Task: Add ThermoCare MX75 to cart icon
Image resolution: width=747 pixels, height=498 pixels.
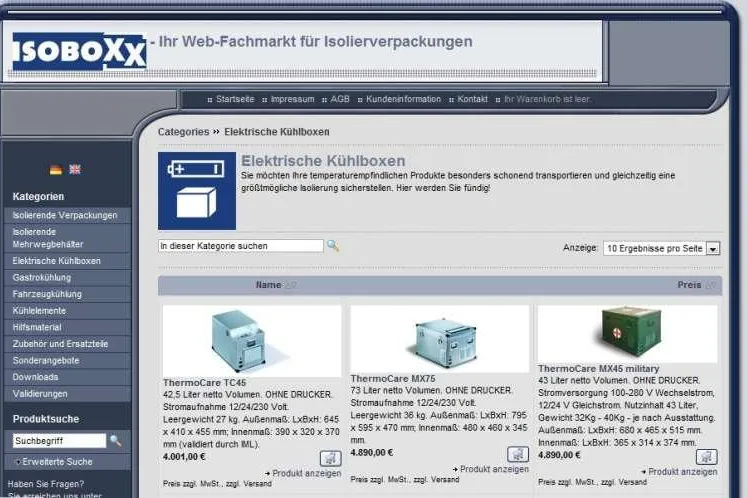Action: pos(518,454)
